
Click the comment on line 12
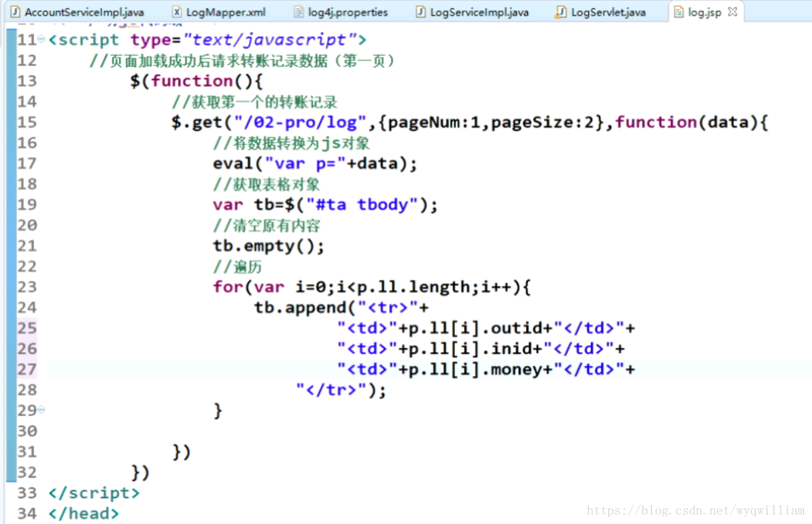[x=243, y=61]
